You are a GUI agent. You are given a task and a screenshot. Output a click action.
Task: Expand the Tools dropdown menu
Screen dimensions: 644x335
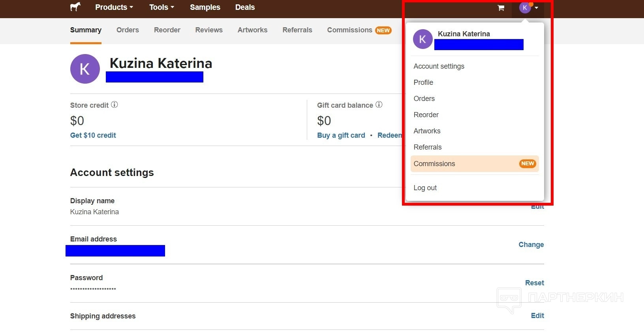pos(161,7)
